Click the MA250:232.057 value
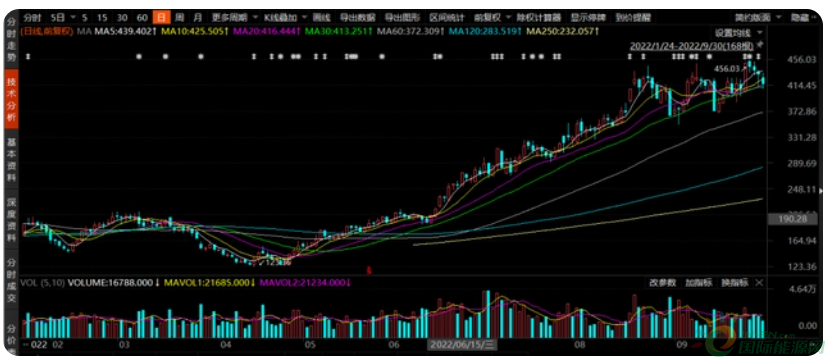Viewport: 830px width, 362px height. (563, 32)
